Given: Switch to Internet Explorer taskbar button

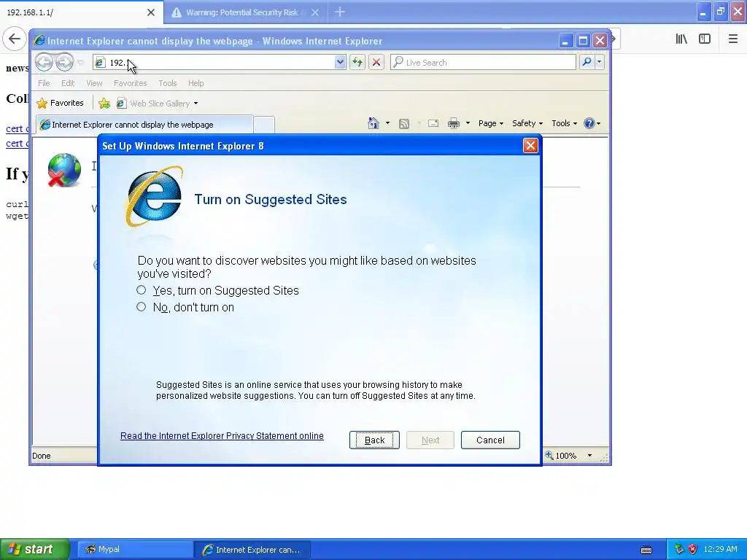Looking at the screenshot, I should click(252, 550).
